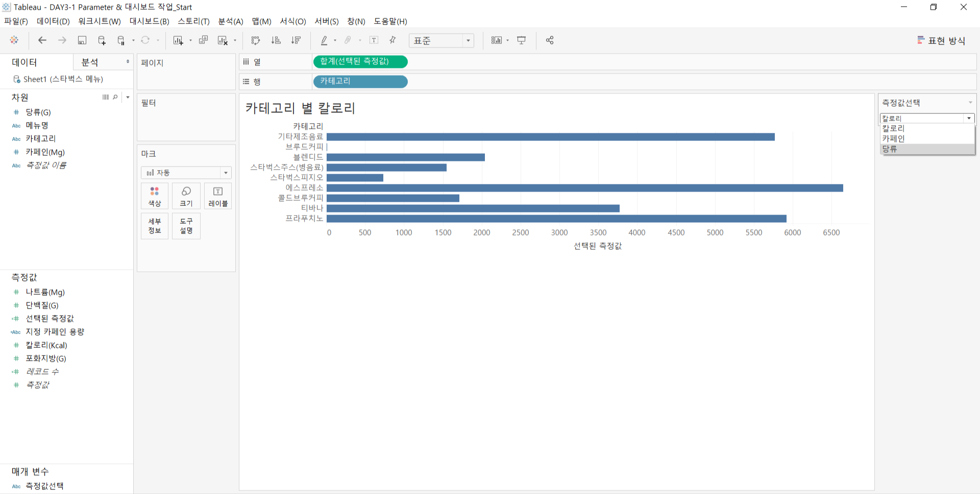Share workbook with others
980x494 pixels.
pyautogui.click(x=550, y=40)
